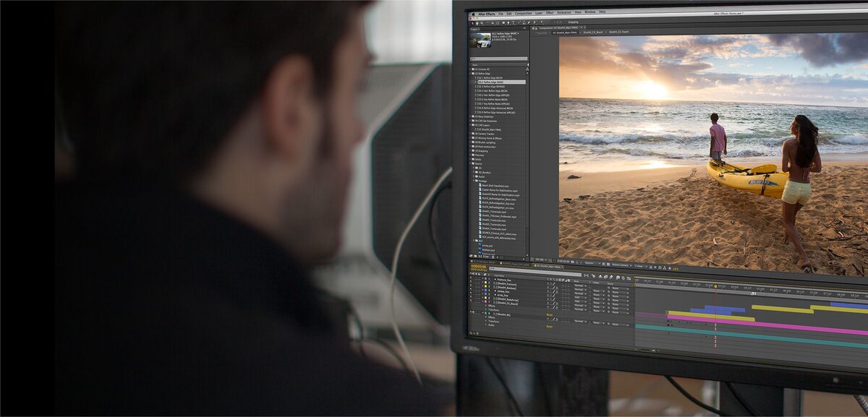The image size is (868, 417).
Task: Open the Effect menu
Action: click(550, 14)
